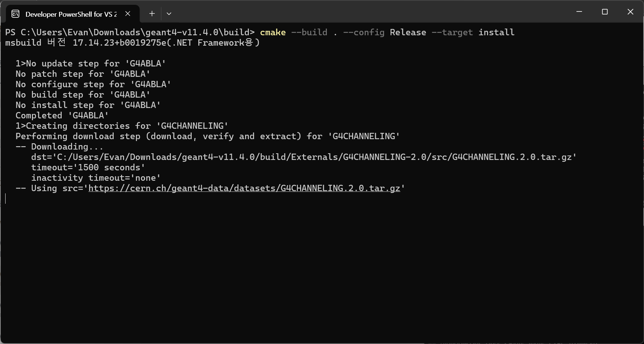
Task: Click the blinking cursor on the input line
Action: point(6,199)
